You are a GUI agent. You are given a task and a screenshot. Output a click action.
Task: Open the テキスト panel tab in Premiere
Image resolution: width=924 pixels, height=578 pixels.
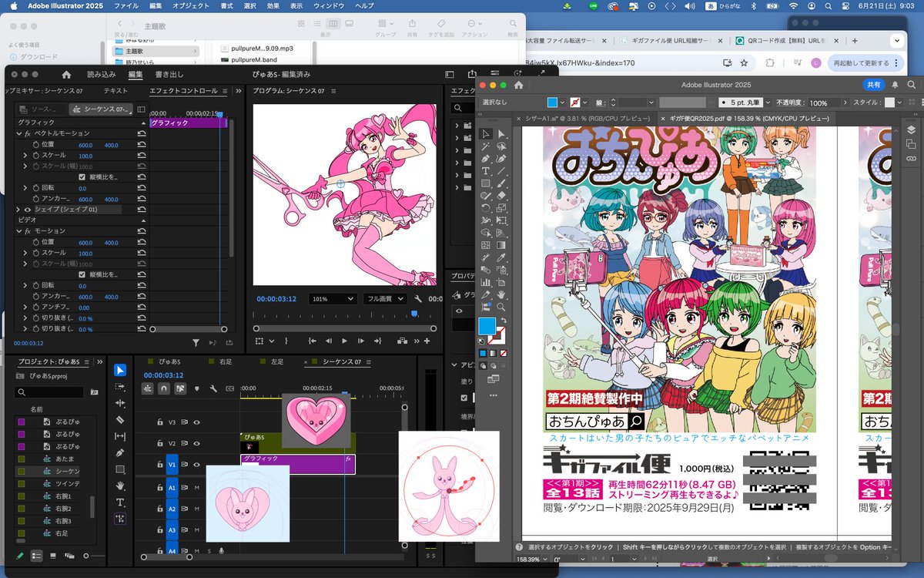(x=115, y=90)
